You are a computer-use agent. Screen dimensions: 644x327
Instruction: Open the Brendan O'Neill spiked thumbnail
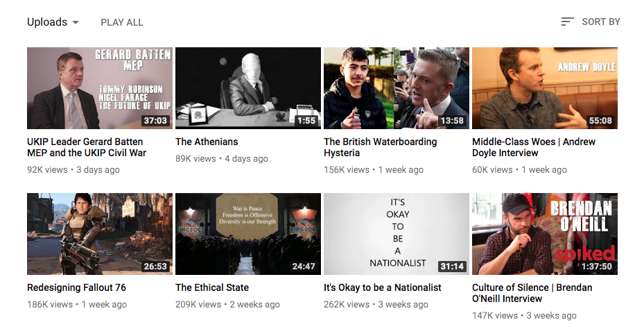545,234
